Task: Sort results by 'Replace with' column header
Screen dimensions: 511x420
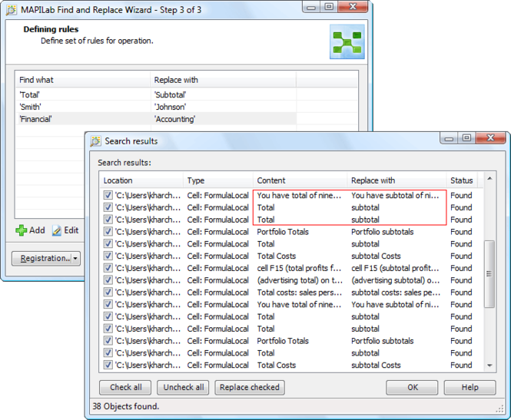Action: point(397,180)
